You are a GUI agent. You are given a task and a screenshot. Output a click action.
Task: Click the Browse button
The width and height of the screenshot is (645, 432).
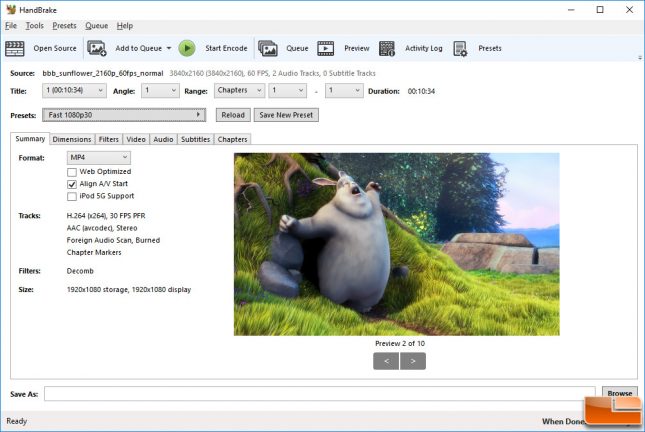(x=619, y=393)
